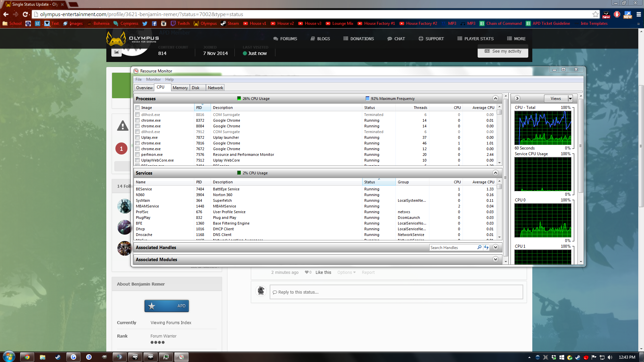Show hidden tray icons arrow
The width and height of the screenshot is (644, 362).
[x=529, y=357]
